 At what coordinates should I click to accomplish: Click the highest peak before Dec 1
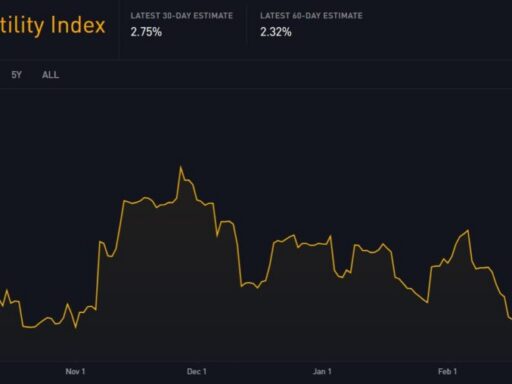[x=181, y=167]
